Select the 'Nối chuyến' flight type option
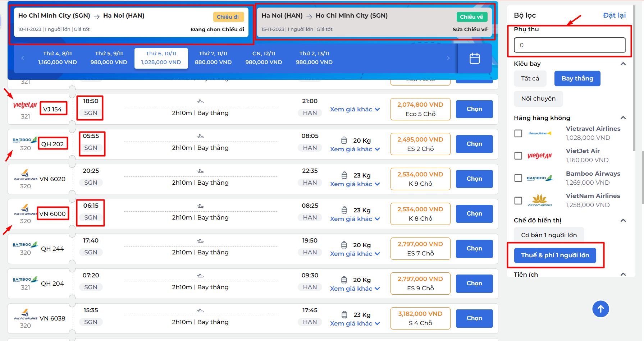 tap(538, 98)
